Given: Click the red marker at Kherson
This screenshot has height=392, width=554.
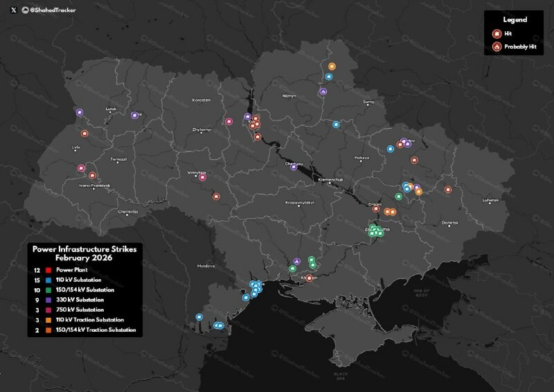Looking at the screenshot, I should click(310, 278).
